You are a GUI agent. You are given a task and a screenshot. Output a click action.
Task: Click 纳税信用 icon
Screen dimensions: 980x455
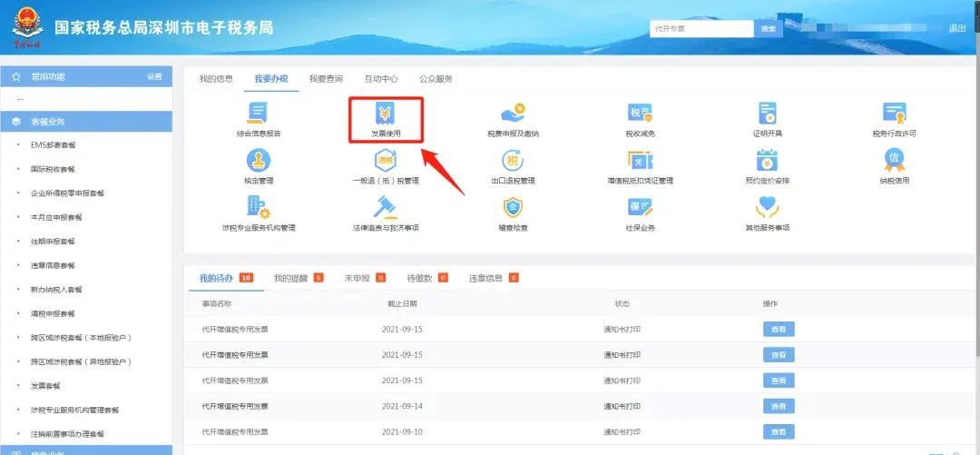(x=895, y=162)
